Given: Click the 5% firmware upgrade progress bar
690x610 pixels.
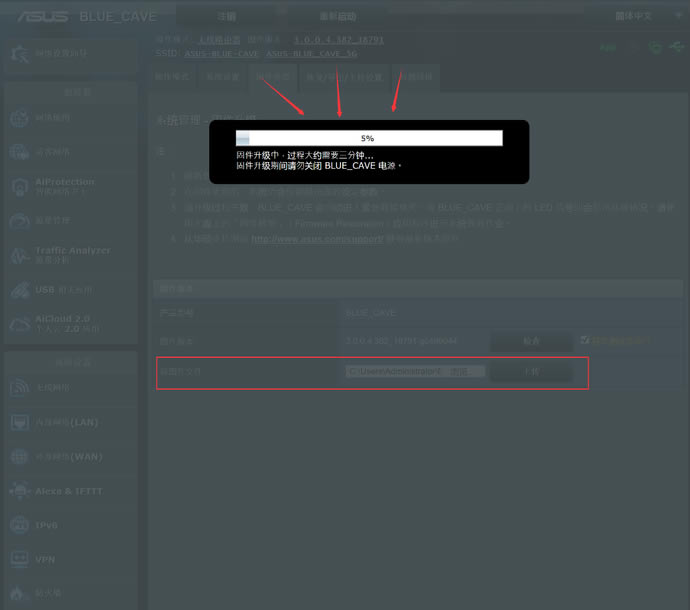Looking at the screenshot, I should (x=369, y=138).
